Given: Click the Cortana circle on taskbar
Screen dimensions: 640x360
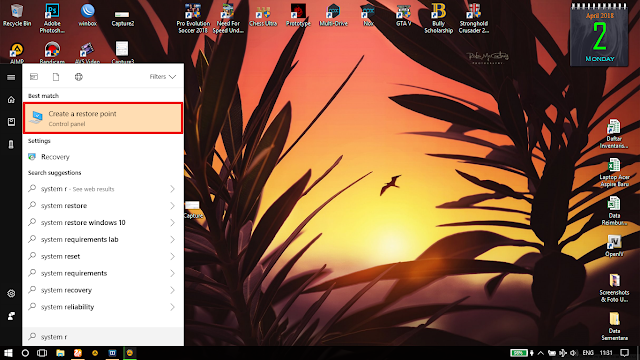Looking at the screenshot, I should point(25,353).
